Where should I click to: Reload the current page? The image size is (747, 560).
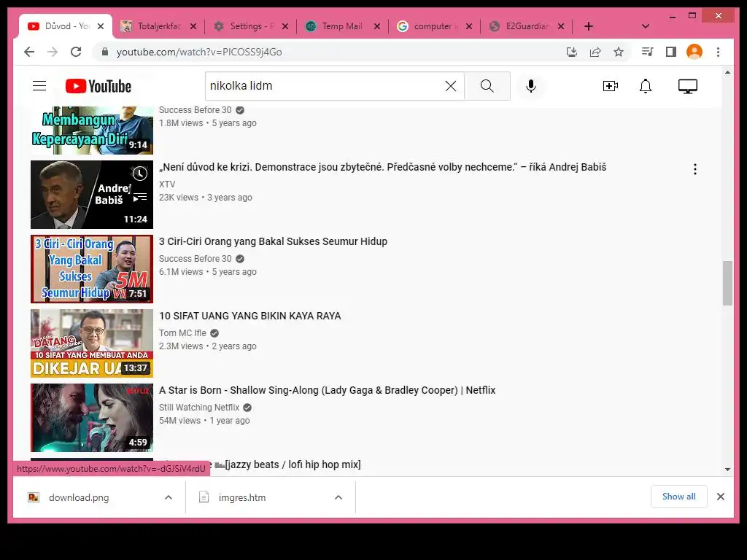tap(76, 52)
